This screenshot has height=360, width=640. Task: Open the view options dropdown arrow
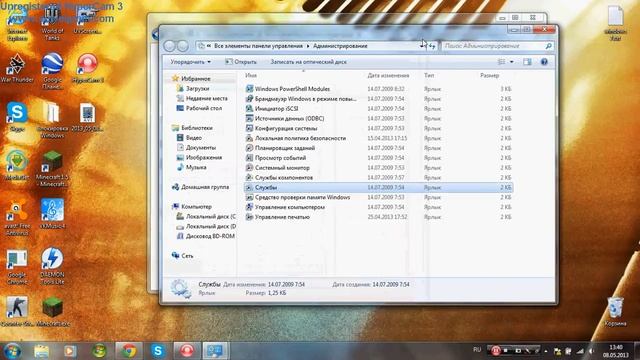(511, 62)
